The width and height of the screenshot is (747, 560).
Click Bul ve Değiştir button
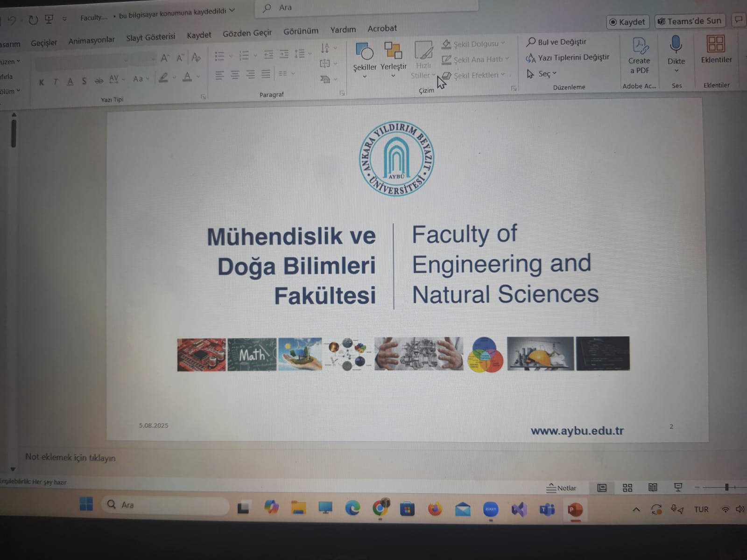tap(557, 42)
